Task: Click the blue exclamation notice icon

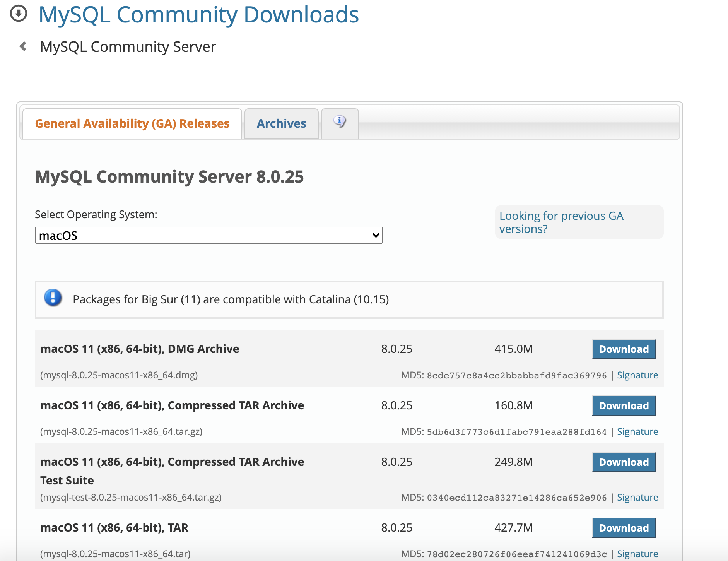Action: pyautogui.click(x=53, y=298)
